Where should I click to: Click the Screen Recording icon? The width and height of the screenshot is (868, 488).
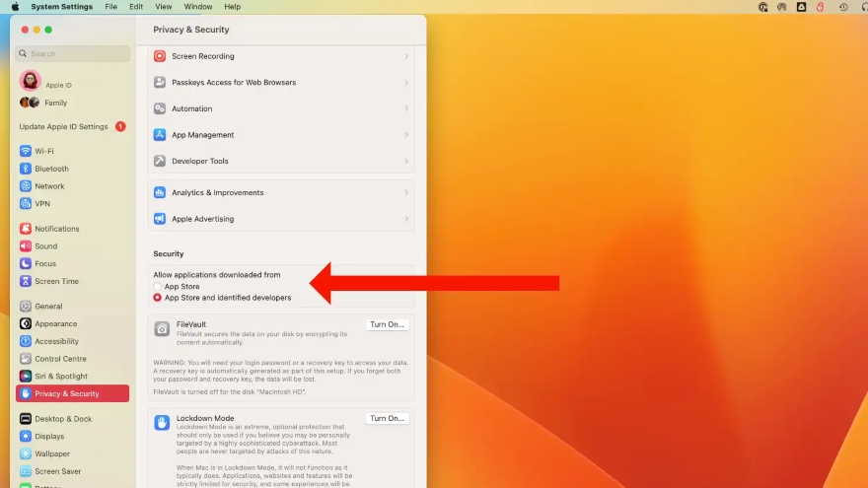[160, 56]
